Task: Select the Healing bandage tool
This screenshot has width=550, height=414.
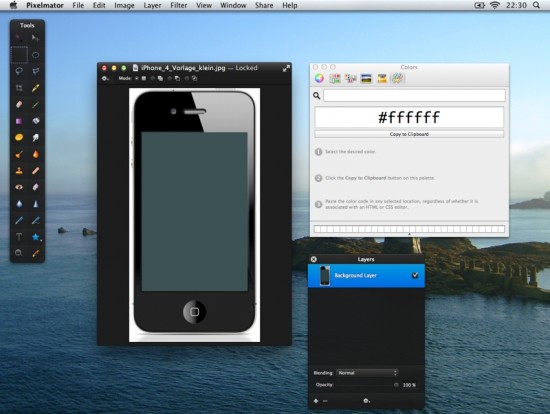Action: pyautogui.click(x=35, y=171)
